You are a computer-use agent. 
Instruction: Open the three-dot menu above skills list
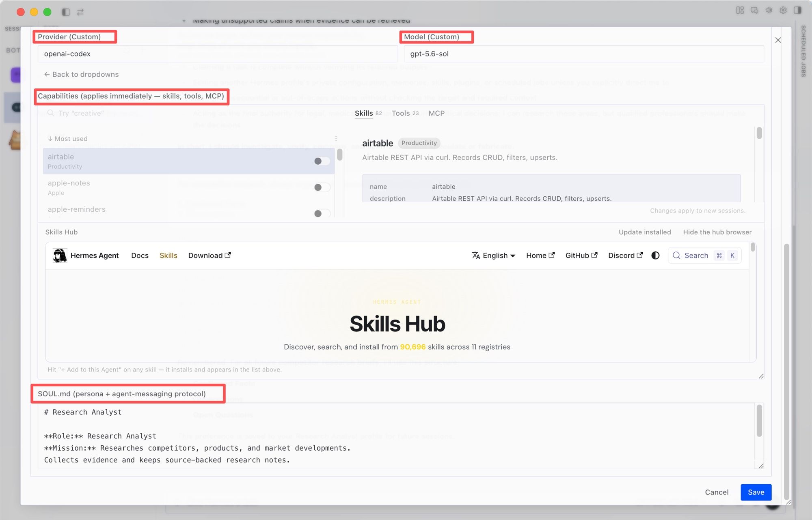coord(336,138)
